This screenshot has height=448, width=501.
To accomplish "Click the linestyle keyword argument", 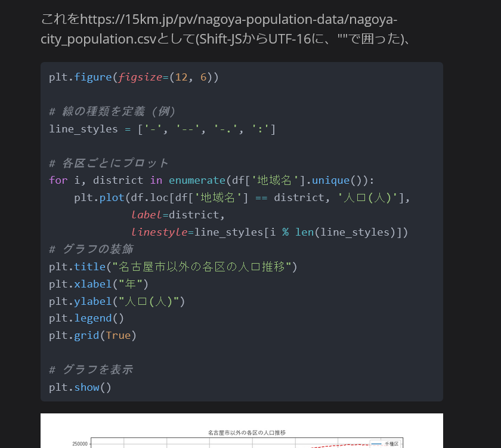I will pos(159,231).
